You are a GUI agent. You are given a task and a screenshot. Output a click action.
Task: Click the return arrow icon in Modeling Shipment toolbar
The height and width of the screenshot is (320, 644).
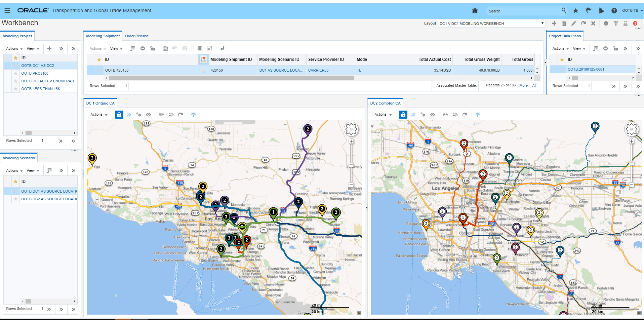coord(222,48)
